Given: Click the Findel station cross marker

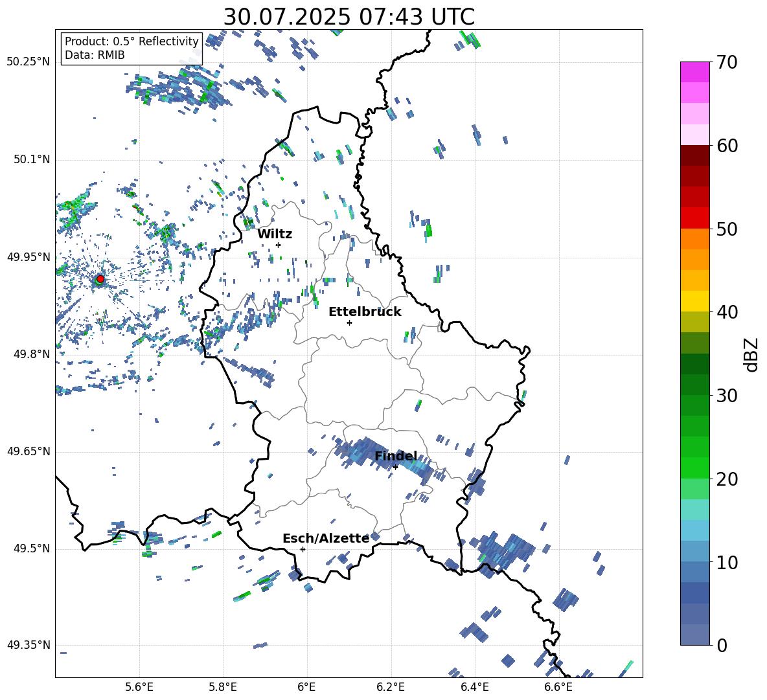Looking at the screenshot, I should point(395,468).
